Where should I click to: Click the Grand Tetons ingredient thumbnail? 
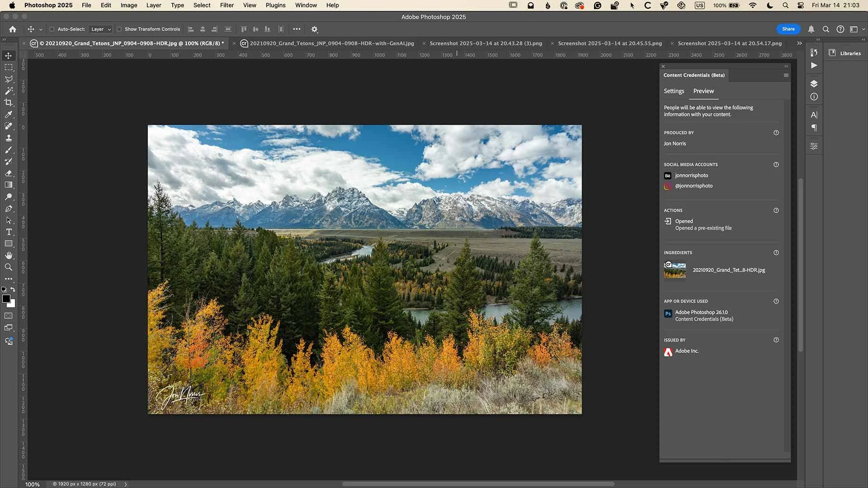coord(675,270)
